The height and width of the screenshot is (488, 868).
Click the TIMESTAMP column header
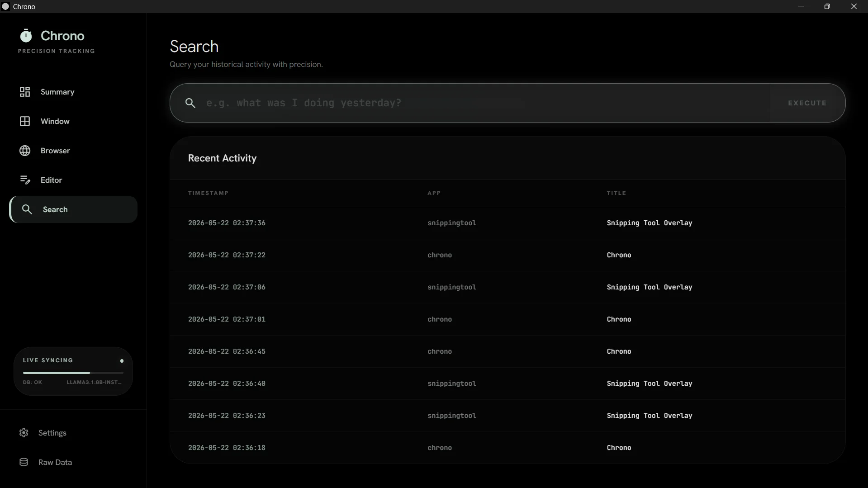coord(208,193)
